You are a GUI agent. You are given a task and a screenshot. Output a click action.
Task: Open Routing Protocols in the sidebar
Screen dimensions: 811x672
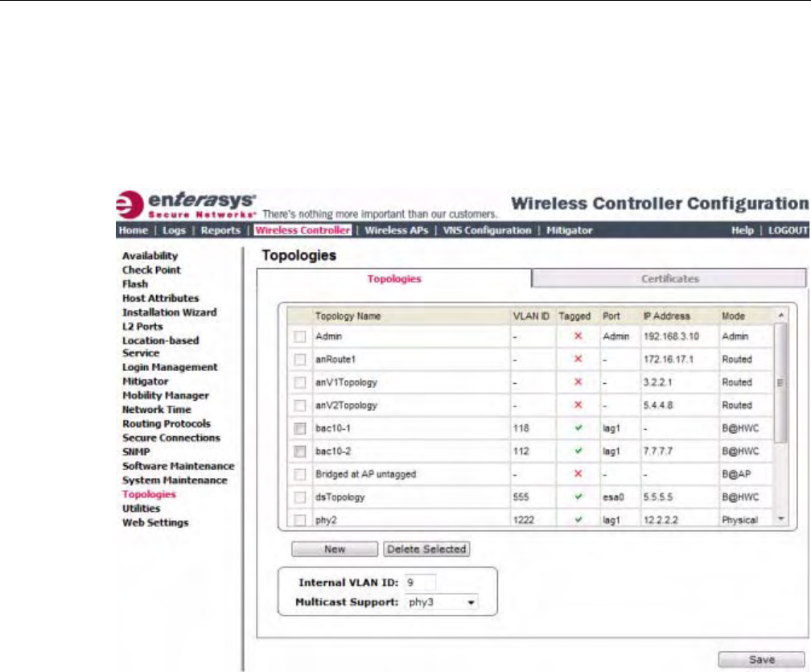167,423
